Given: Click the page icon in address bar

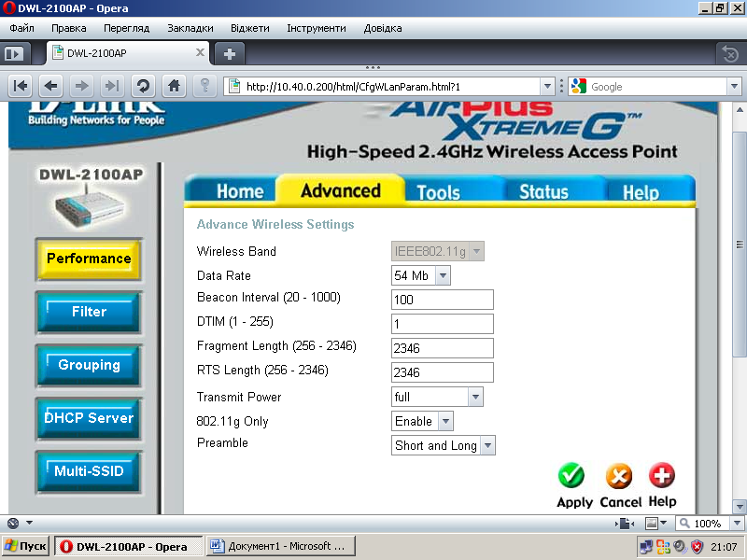Looking at the screenshot, I should coord(234,86).
